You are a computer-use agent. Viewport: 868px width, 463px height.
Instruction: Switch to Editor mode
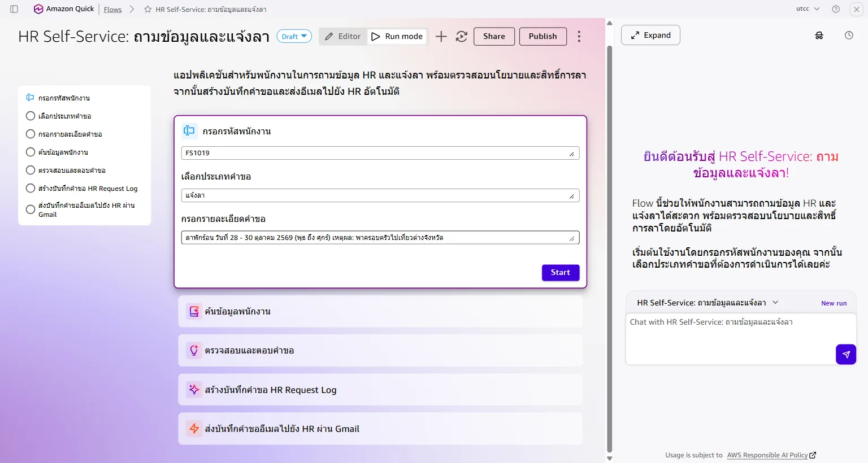pyautogui.click(x=343, y=36)
